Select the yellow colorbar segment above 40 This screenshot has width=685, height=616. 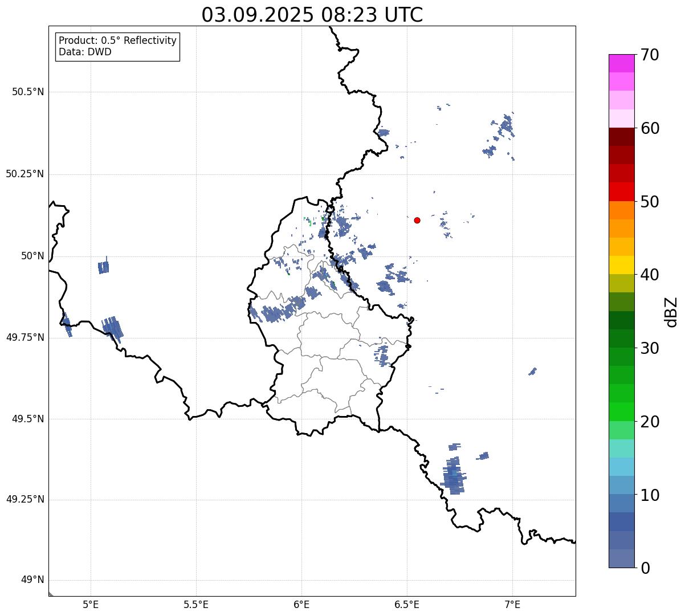pyautogui.click(x=621, y=265)
